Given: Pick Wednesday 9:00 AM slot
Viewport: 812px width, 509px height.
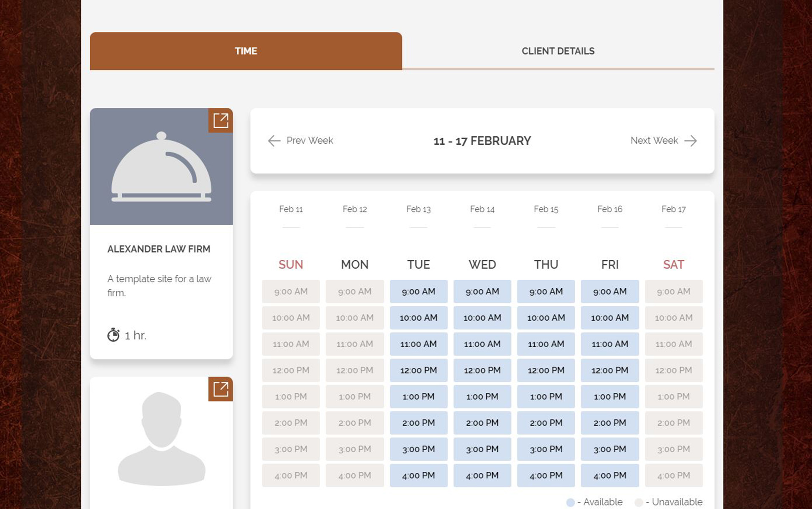Looking at the screenshot, I should pos(483,292).
